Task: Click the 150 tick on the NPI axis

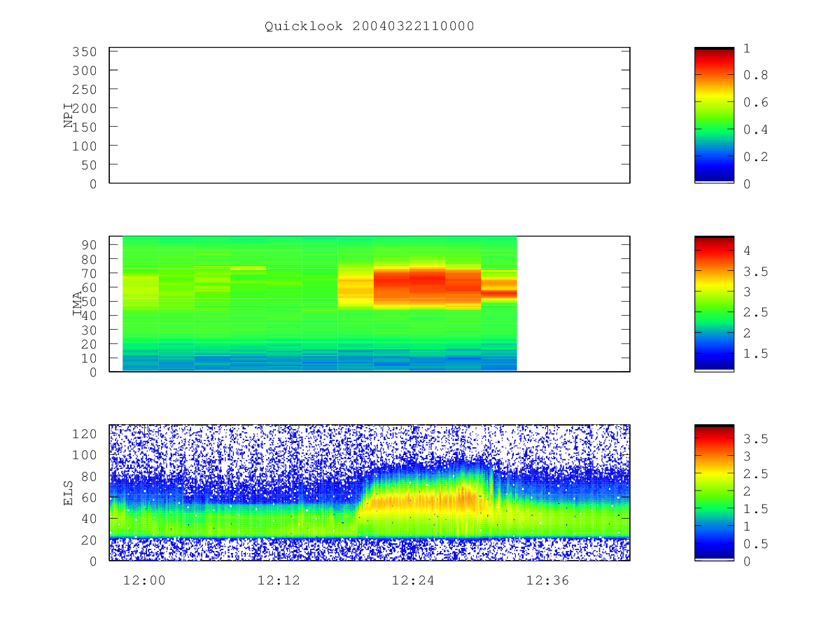Action: point(84,127)
